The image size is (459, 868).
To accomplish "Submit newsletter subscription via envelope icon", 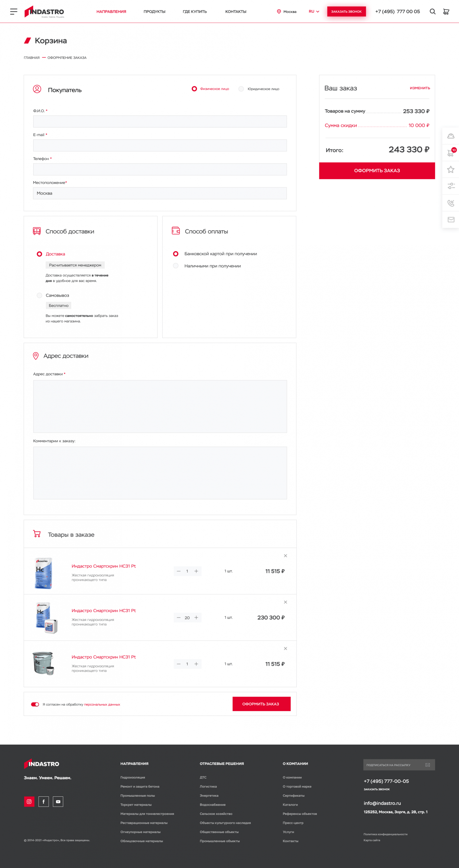I will (x=427, y=765).
